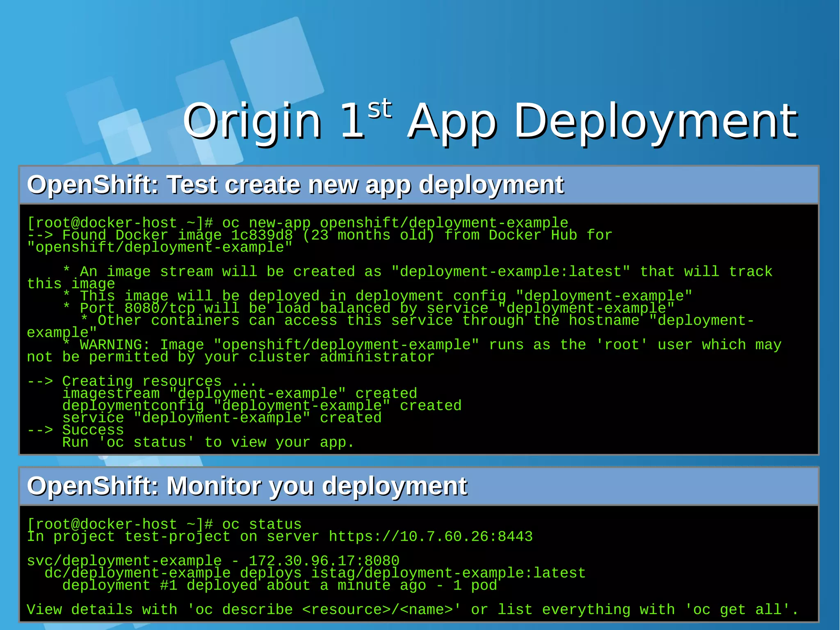Image resolution: width=840 pixels, height=630 pixels.
Task: Click line 'An image stream will be created as'
Action: (418, 272)
